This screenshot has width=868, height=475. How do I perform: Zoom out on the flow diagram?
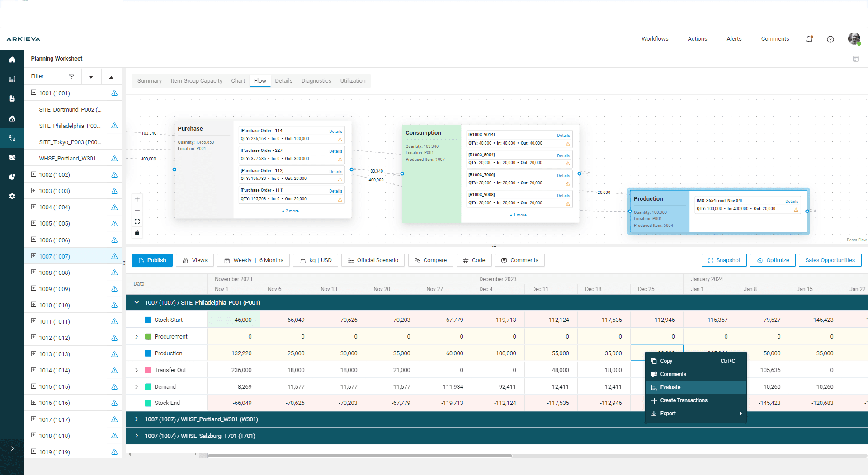coord(137,210)
